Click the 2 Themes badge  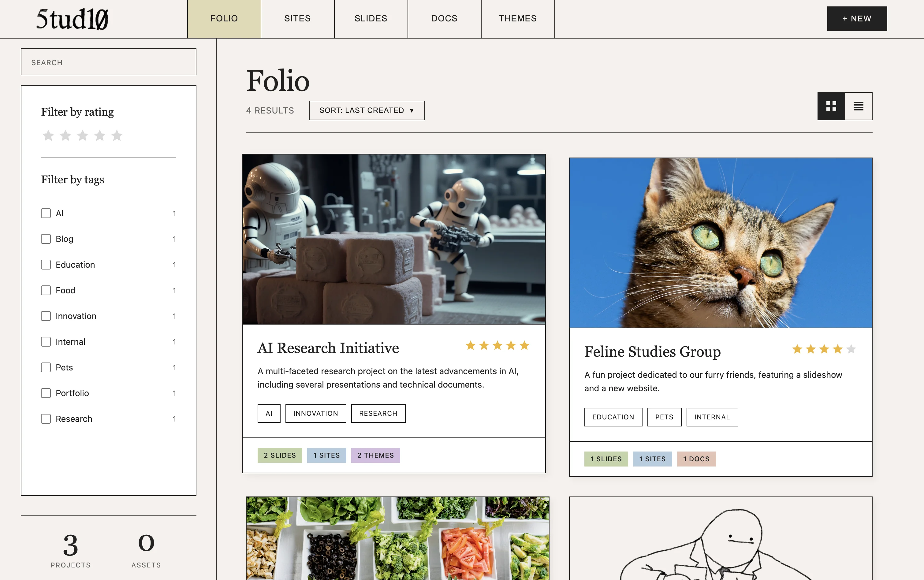[375, 455]
